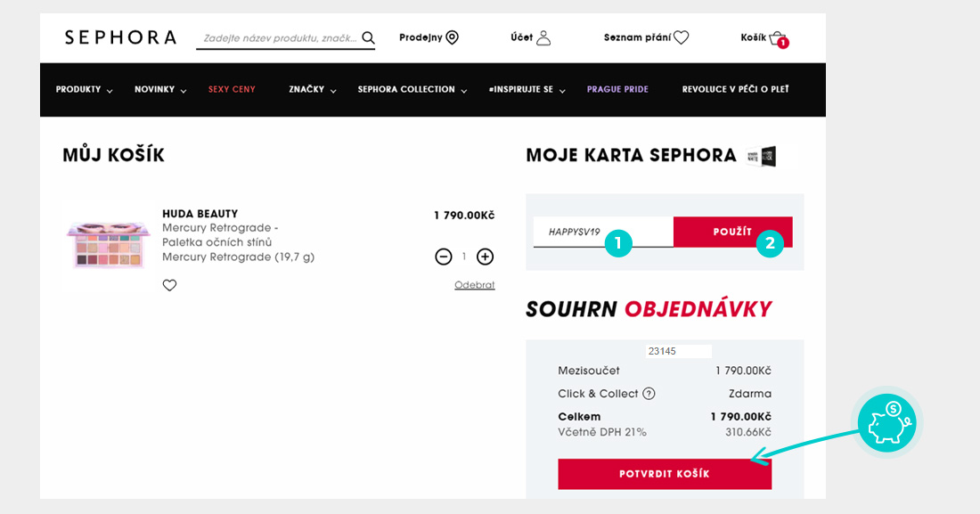This screenshot has width=980, height=514.
Task: Open the Sexy Ceny menu item
Action: pyautogui.click(x=232, y=90)
